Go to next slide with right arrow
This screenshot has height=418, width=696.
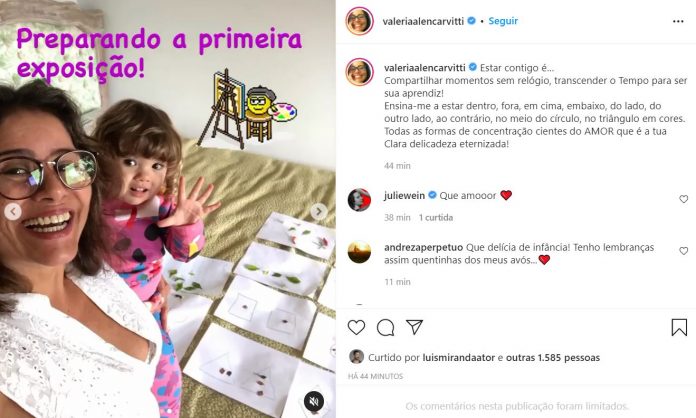coord(318,212)
